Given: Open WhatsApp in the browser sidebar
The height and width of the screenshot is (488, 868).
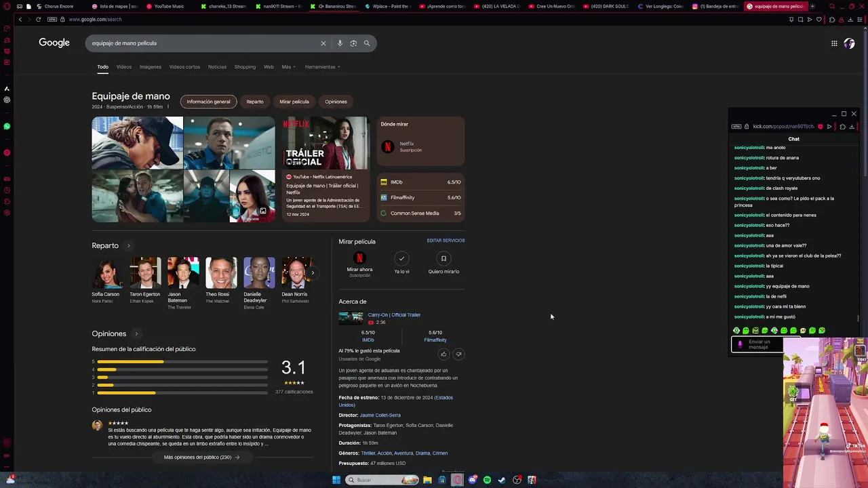Looking at the screenshot, I should click(7, 126).
